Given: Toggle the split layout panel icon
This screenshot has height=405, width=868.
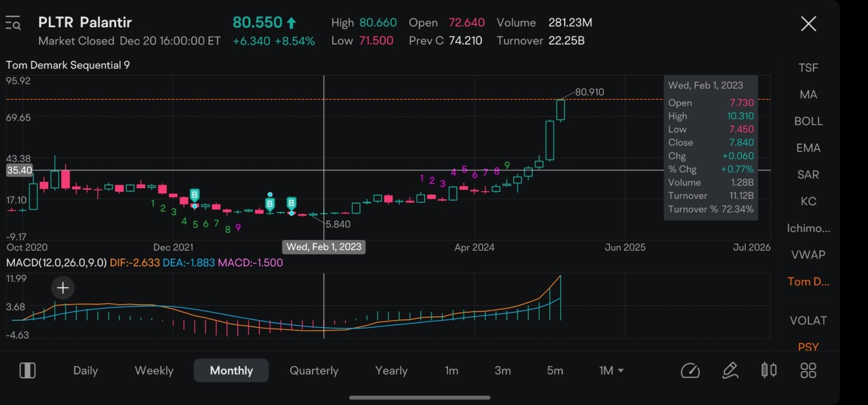Looking at the screenshot, I should [27, 370].
